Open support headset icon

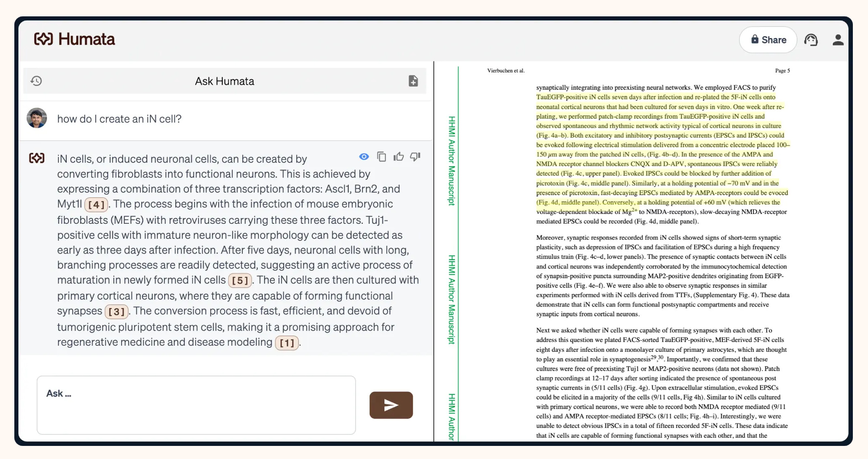pos(811,40)
